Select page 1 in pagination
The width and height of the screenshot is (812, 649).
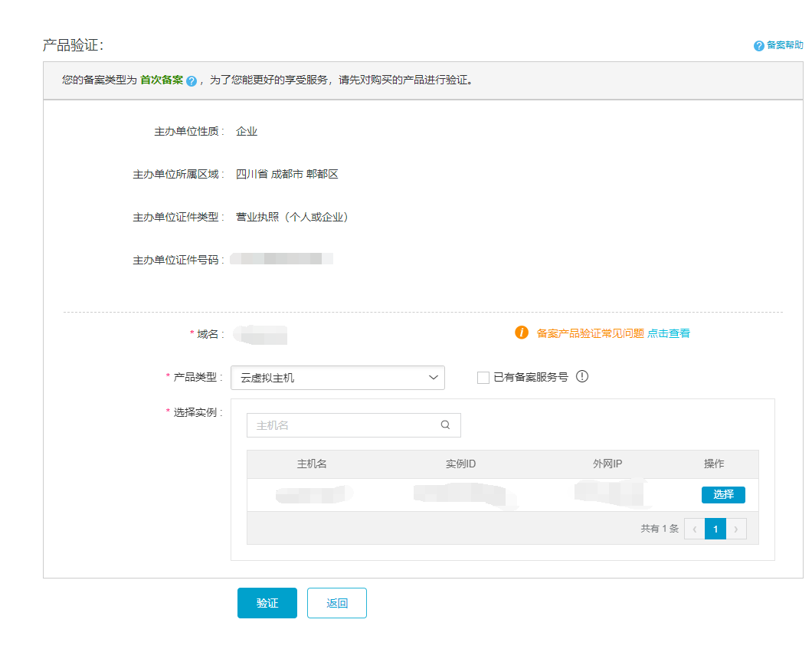coord(715,529)
